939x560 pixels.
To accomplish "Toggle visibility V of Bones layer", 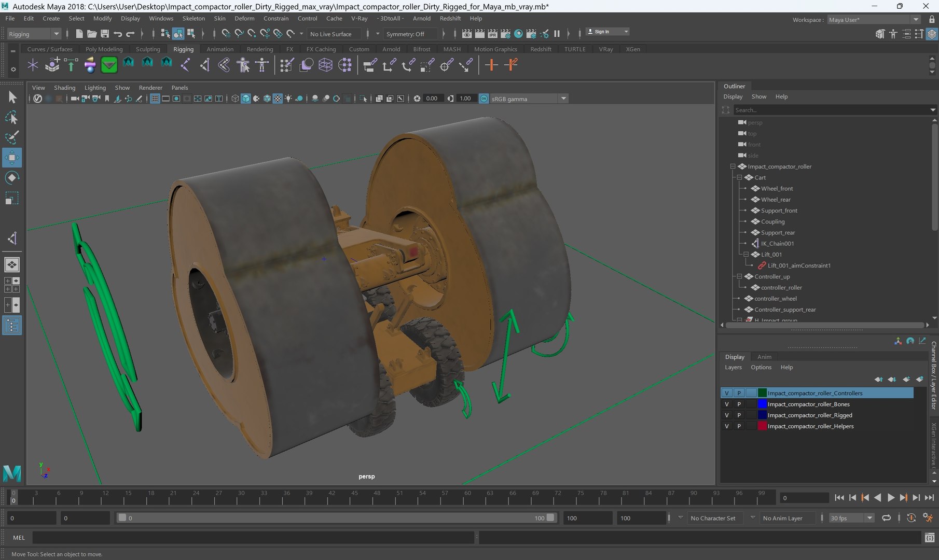I will coord(726,404).
